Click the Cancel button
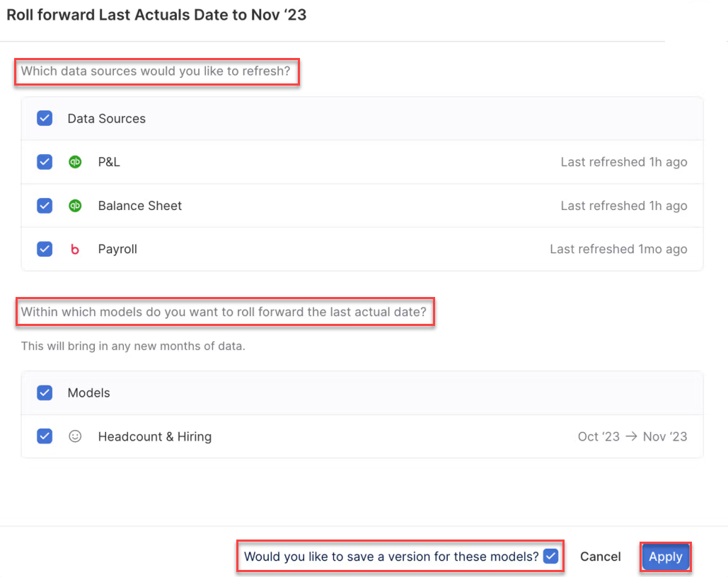Image resolution: width=728 pixels, height=577 pixels. (600, 556)
